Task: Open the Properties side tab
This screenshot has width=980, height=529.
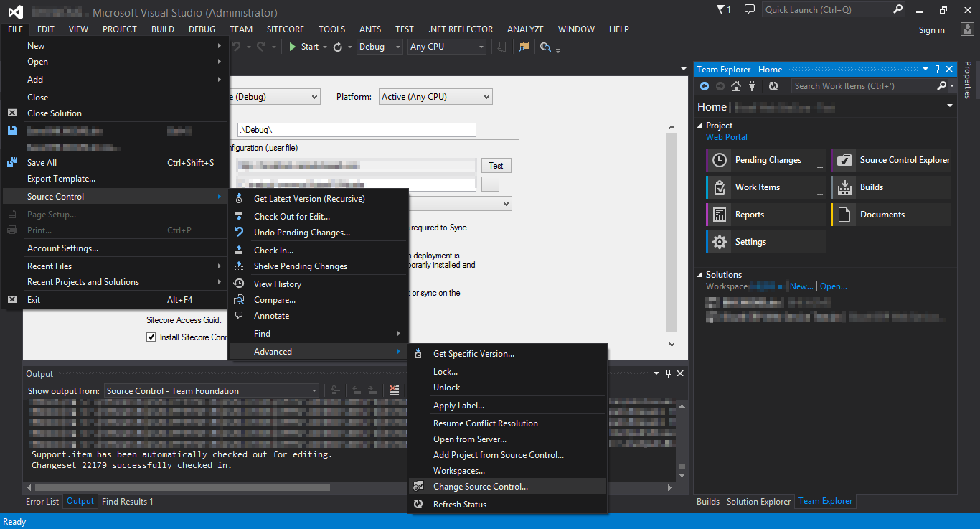Action: 968,80
